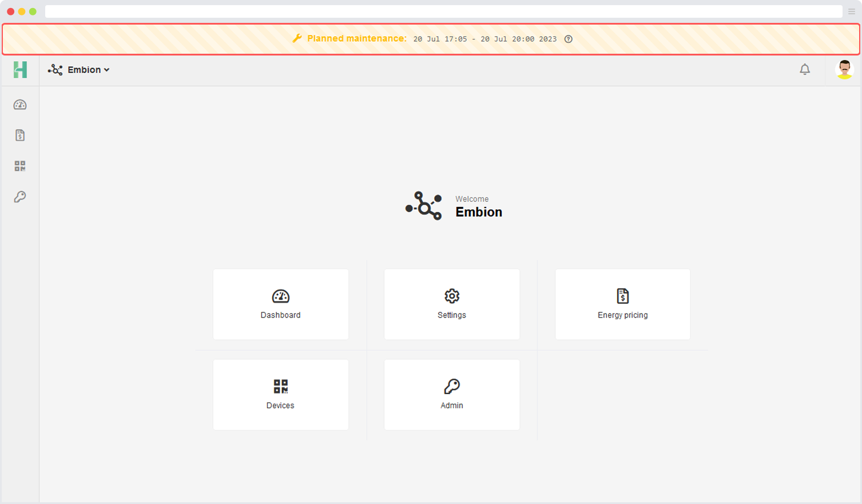Click the browser address bar

click(443, 11)
